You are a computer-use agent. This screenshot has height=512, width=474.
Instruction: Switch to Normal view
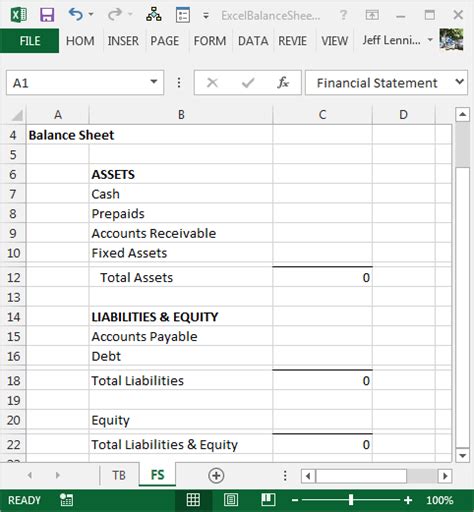click(x=193, y=500)
